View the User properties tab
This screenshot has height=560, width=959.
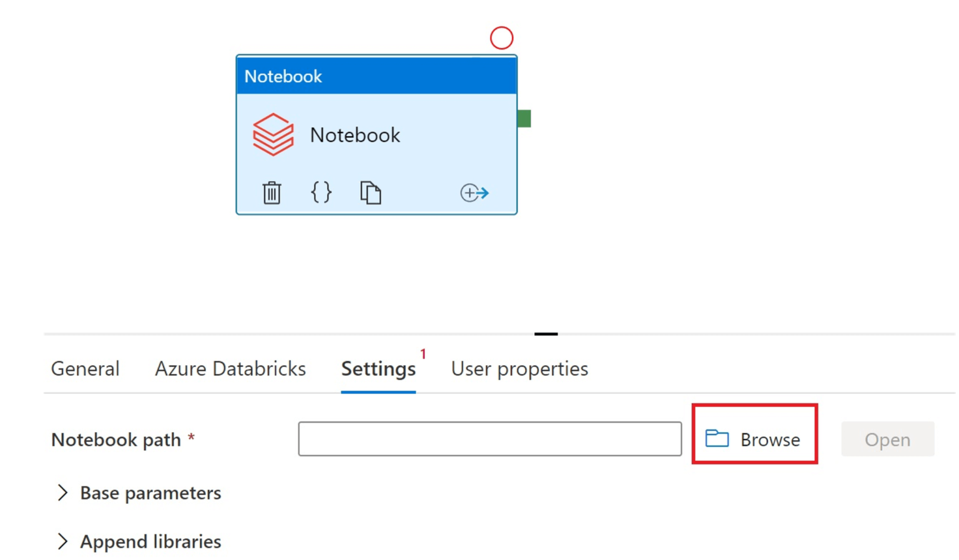519,368
